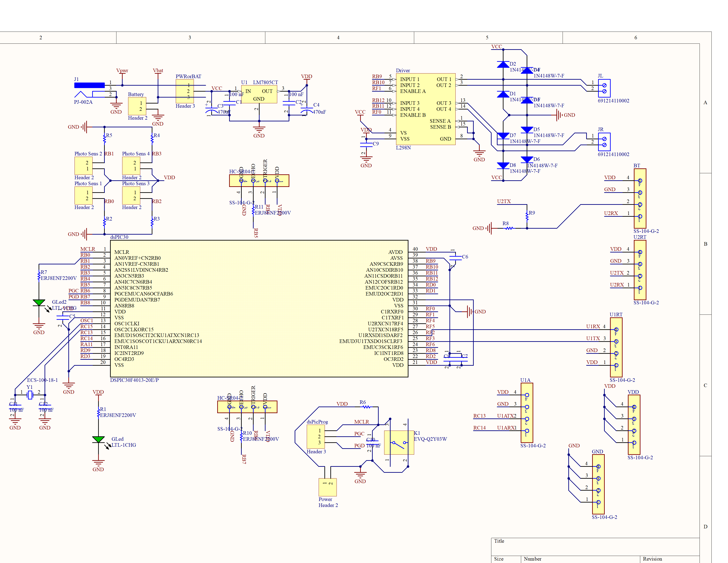This screenshot has width=728, height=563.
Task: Click the Battery Header 2 connector
Action: pos(137,106)
